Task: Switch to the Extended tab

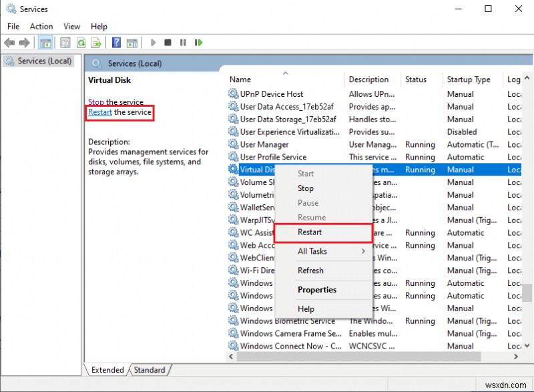Action: click(x=107, y=370)
